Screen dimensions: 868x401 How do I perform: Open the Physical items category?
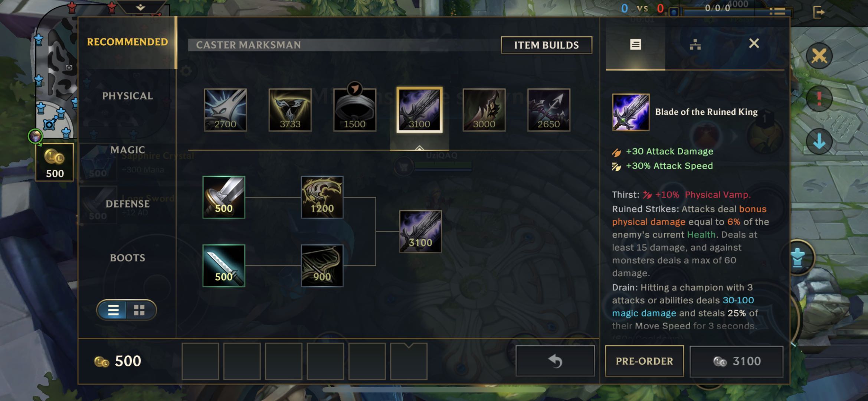127,96
